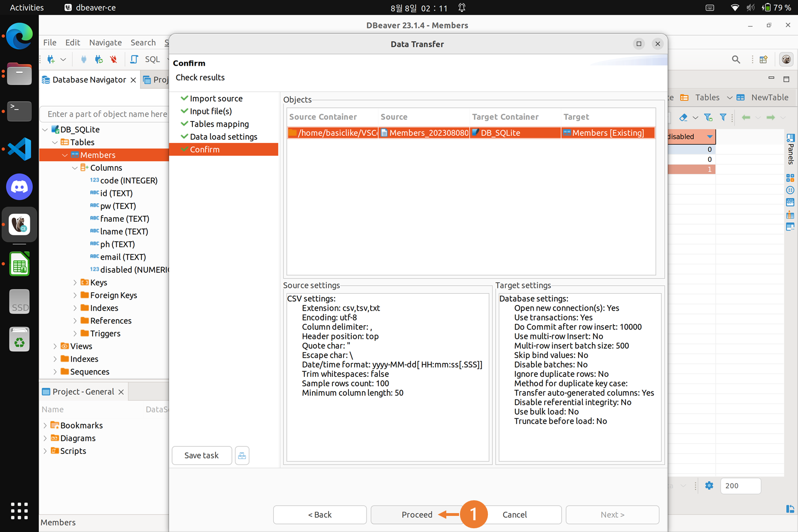The height and width of the screenshot is (532, 798).
Task: Open the Search menu
Action: coord(143,43)
